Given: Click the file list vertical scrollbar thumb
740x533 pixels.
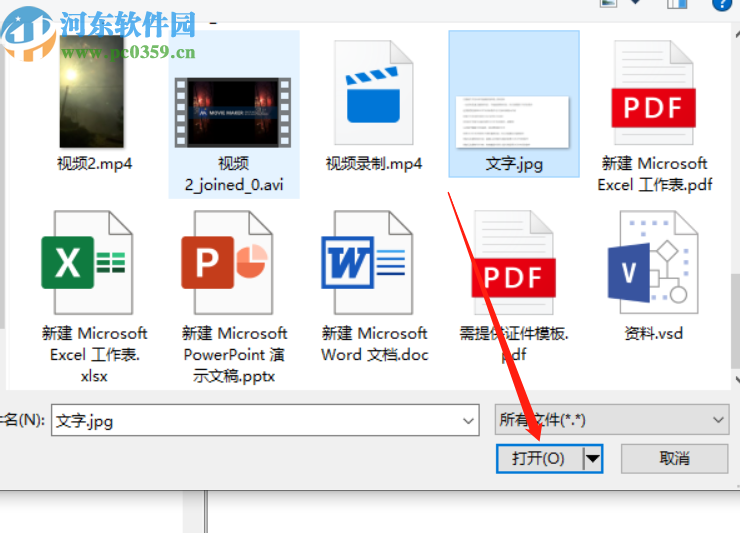Looking at the screenshot, I should coord(736,320).
